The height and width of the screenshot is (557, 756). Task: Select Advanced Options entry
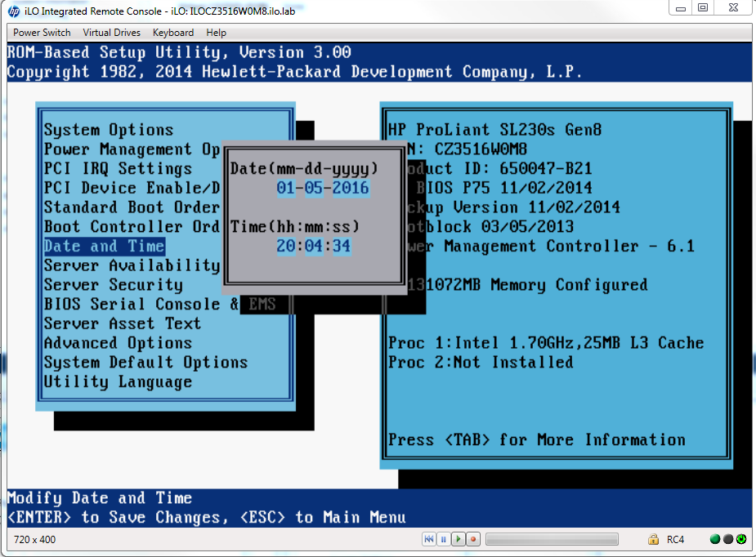tap(119, 343)
